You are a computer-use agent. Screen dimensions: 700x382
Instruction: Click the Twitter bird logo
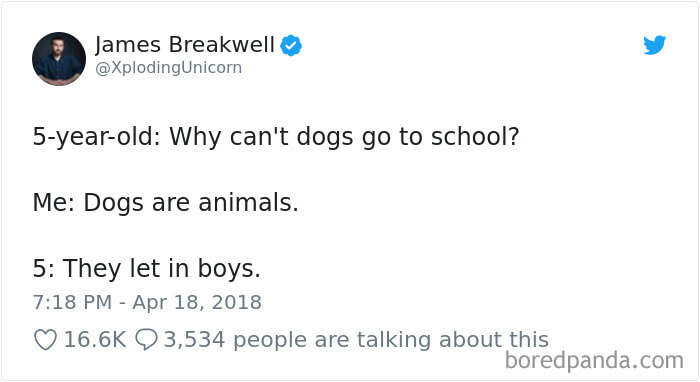tap(654, 45)
